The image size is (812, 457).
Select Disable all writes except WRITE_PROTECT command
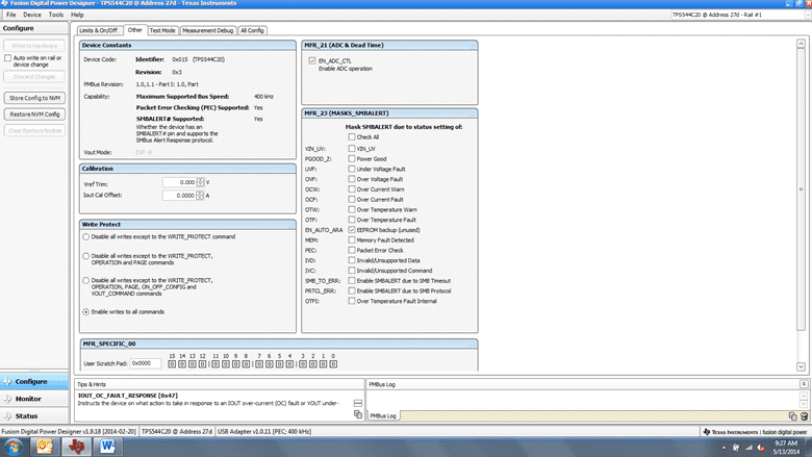[x=86, y=237]
